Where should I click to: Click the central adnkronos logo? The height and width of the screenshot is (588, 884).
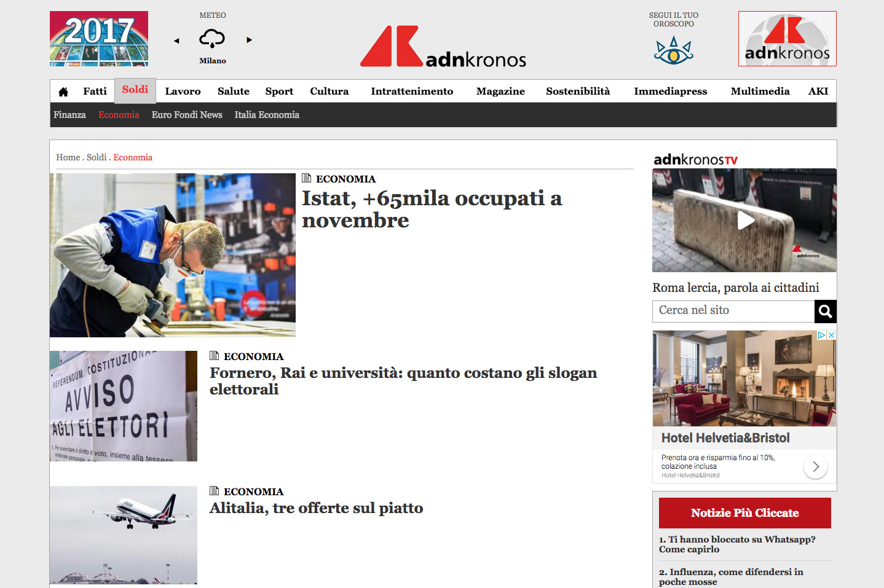pyautogui.click(x=443, y=47)
